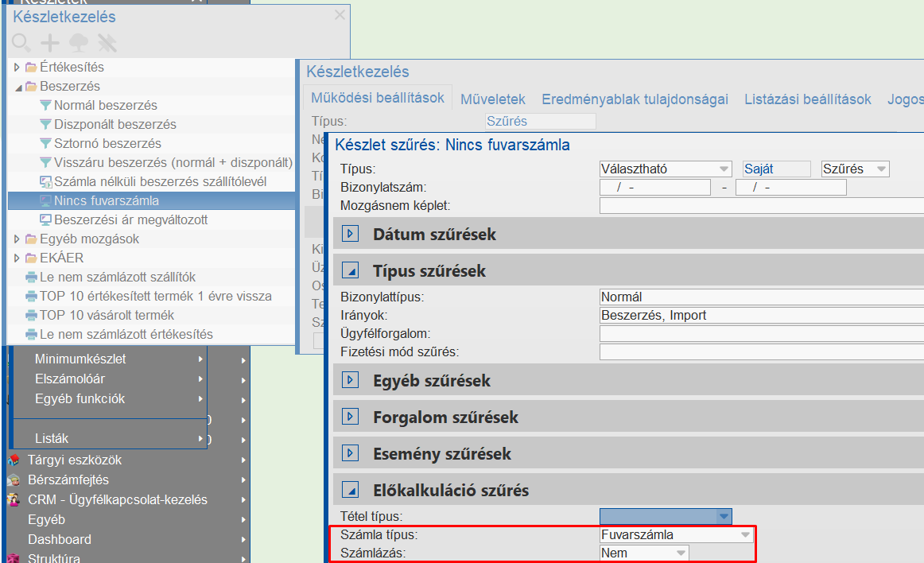
Task: Click the Mozgásnem képlet input field
Action: pos(761,206)
